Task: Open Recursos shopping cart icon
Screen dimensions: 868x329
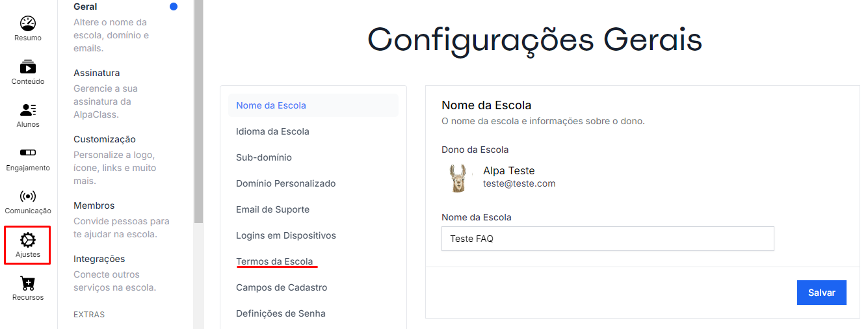Action: [x=28, y=283]
